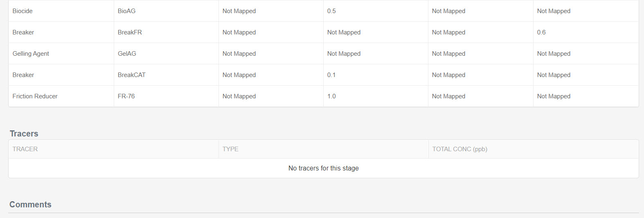Viewport: 644px width, 218px height.
Task: Click the TRACER column header
Action: point(25,149)
